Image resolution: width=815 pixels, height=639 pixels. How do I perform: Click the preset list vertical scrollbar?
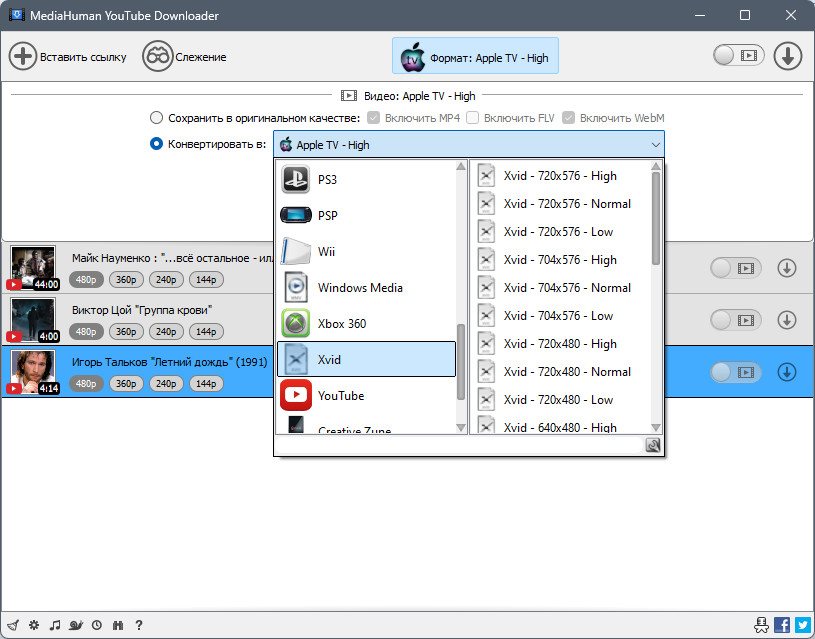pos(655,218)
